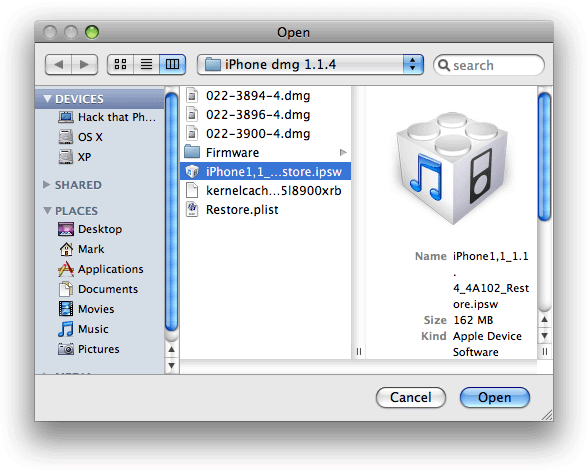This screenshot has height=473, width=586.
Task: Open the Mark home folder icon
Action: pyautogui.click(x=66, y=249)
